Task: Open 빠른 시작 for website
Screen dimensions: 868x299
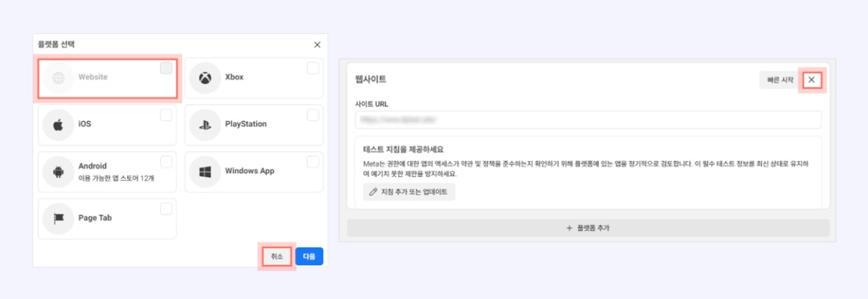Action: click(x=780, y=80)
